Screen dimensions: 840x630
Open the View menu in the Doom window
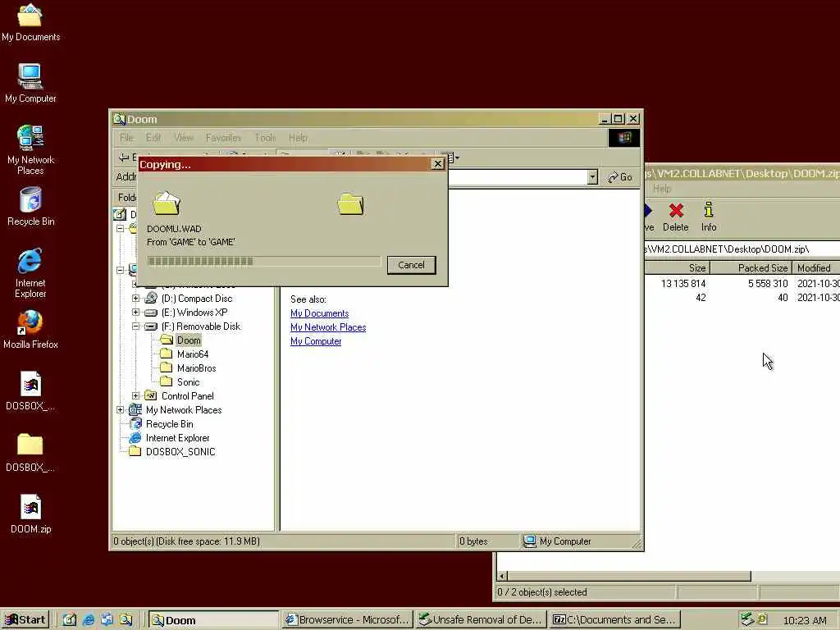point(183,138)
